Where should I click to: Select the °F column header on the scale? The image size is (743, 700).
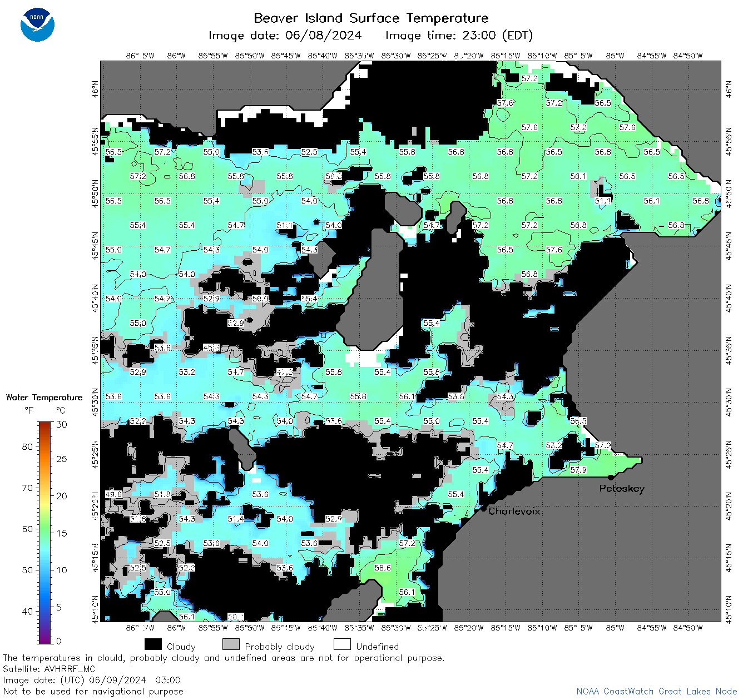29,410
